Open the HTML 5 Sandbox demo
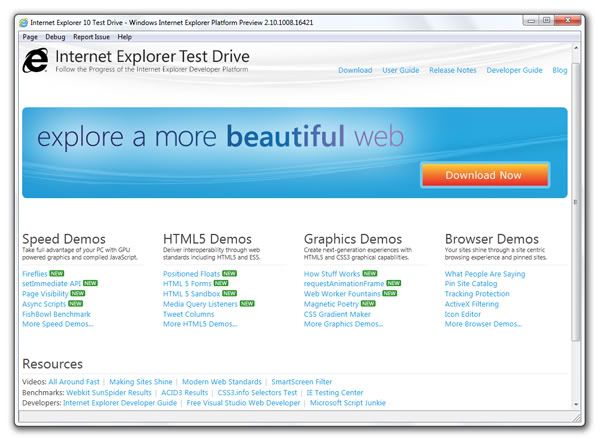This screenshot has width=600, height=440. tap(191, 294)
